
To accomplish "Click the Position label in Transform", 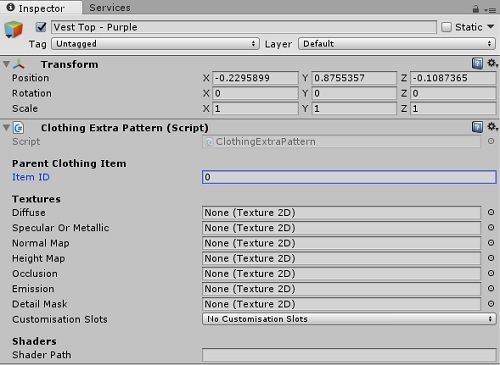I will 31,78.
